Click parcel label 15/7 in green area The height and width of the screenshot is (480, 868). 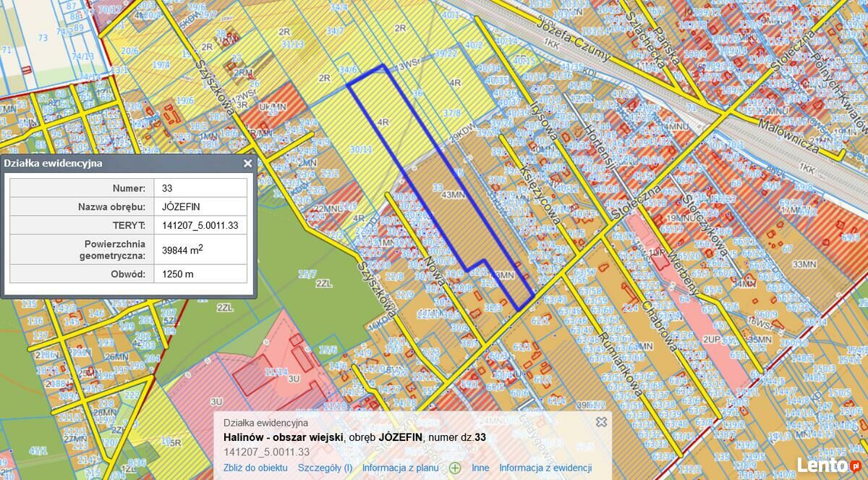(307, 274)
